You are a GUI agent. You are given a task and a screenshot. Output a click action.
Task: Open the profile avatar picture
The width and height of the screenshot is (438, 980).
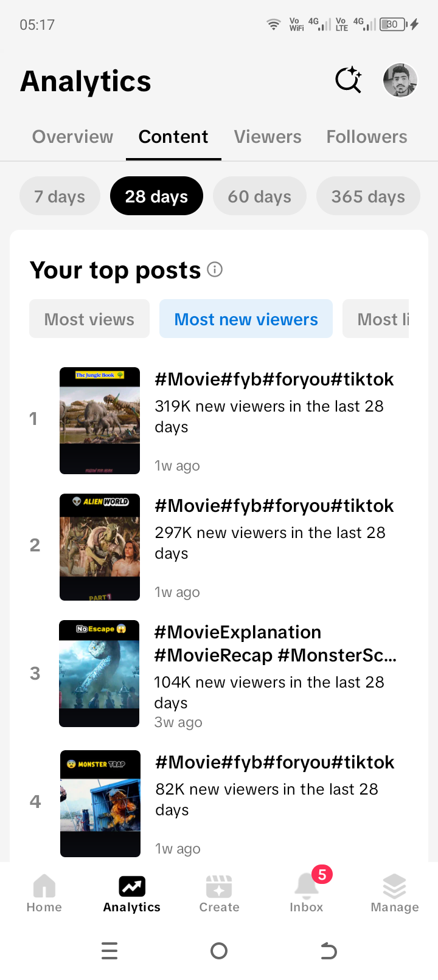400,80
